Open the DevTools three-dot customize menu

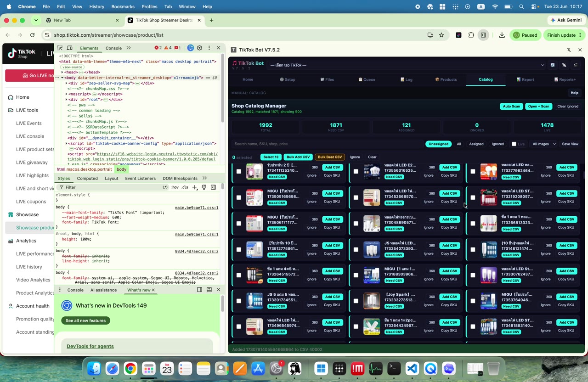pyautogui.click(x=209, y=48)
